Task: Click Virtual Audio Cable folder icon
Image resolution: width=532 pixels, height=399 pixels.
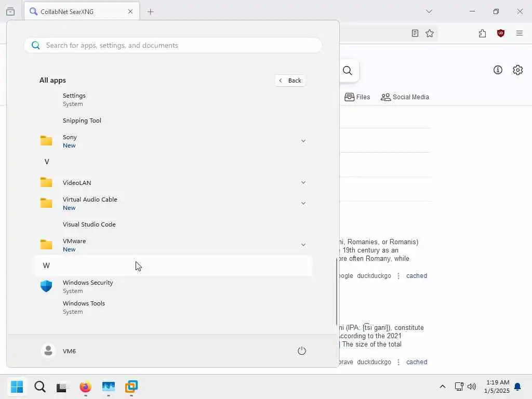Action: click(x=46, y=203)
